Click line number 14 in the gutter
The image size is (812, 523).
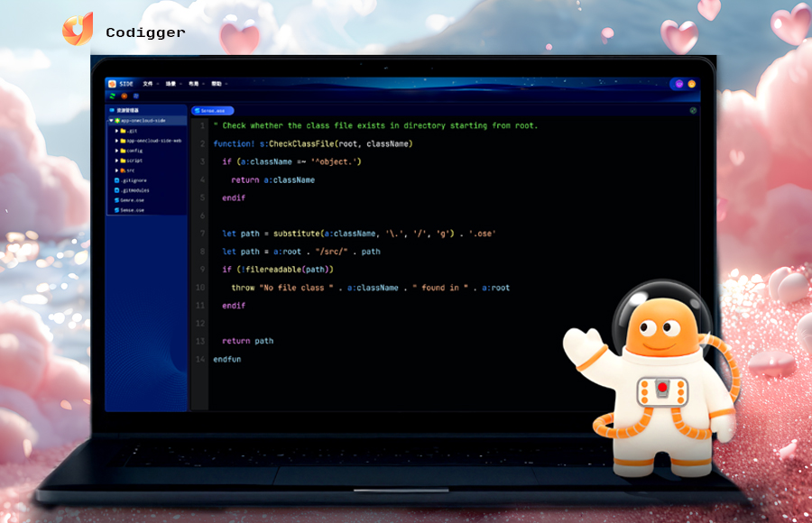[200, 359]
